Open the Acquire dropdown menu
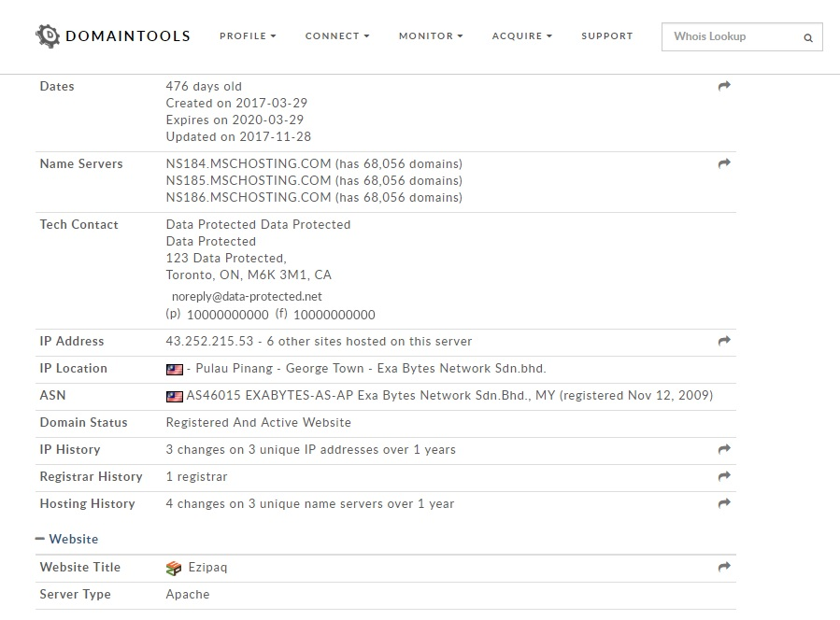The height and width of the screenshot is (620, 840). point(521,35)
